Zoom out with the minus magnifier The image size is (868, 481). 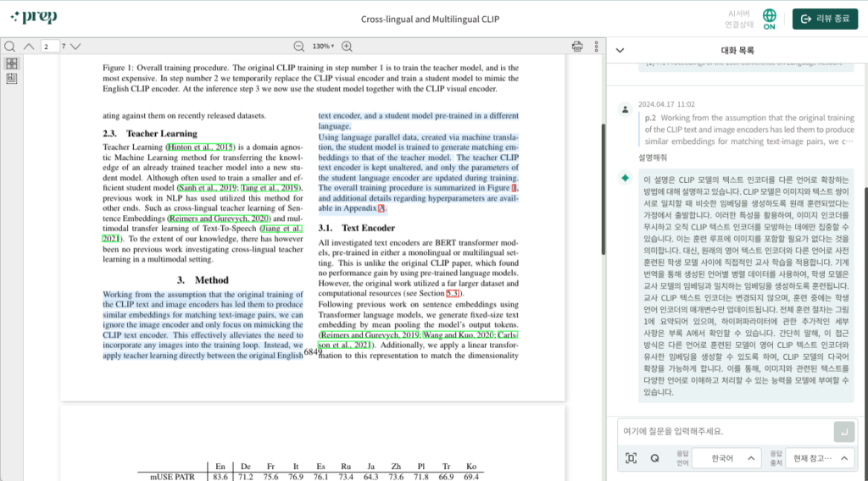pos(299,47)
